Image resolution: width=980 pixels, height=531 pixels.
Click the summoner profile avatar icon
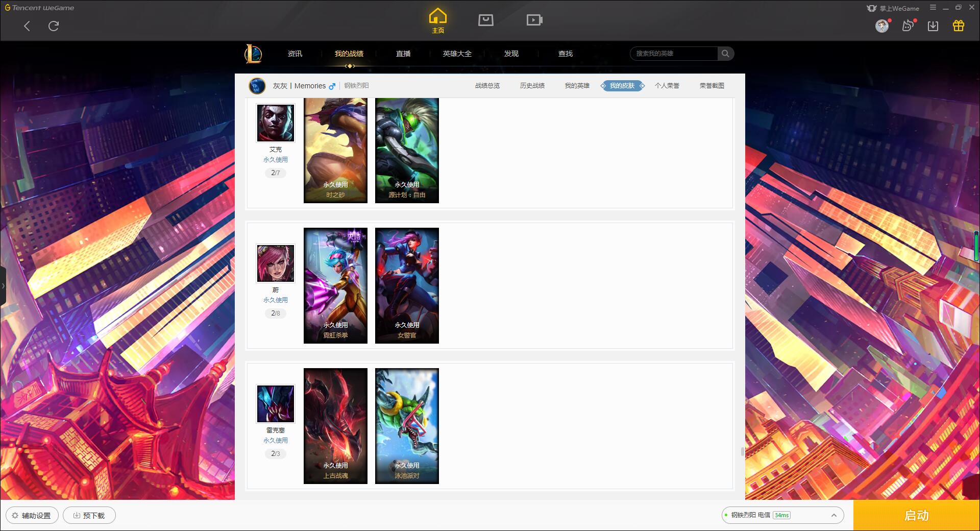pyautogui.click(x=257, y=86)
